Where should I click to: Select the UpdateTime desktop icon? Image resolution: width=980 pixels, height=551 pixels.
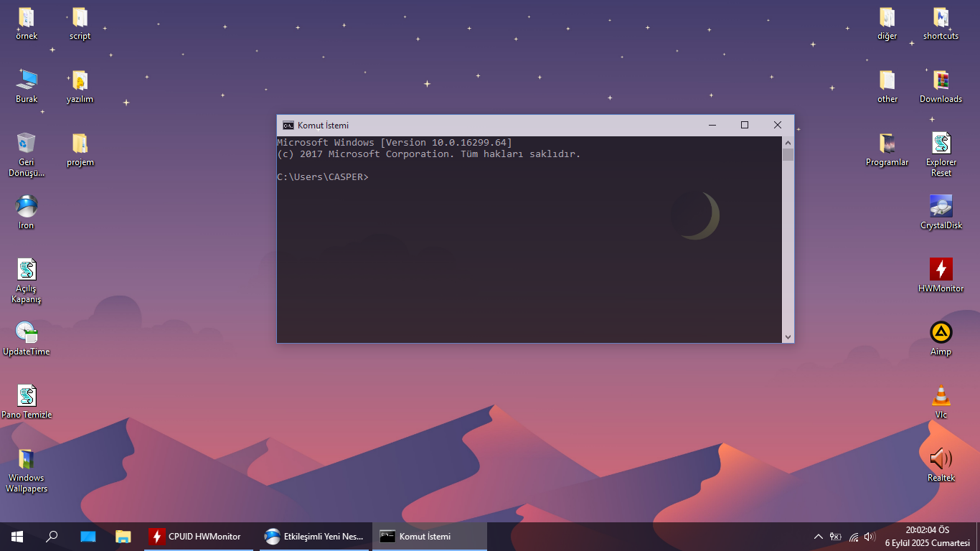pos(27,333)
